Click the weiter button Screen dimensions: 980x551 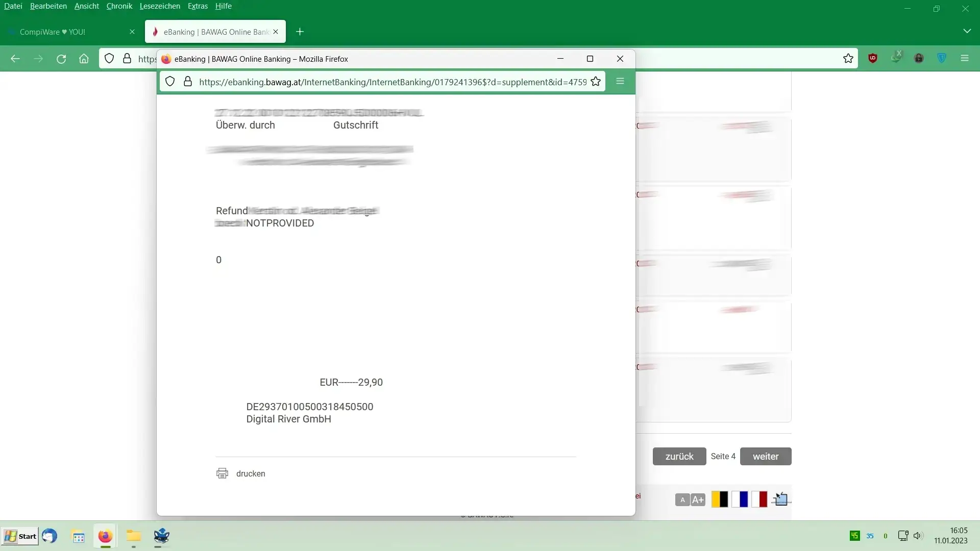click(x=766, y=457)
